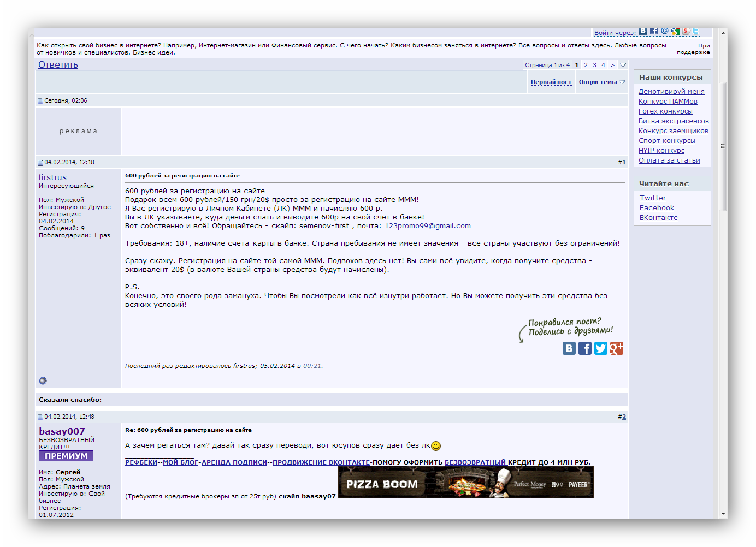Open the Опции темы dropdown
This screenshot has height=547, width=756.
(602, 82)
